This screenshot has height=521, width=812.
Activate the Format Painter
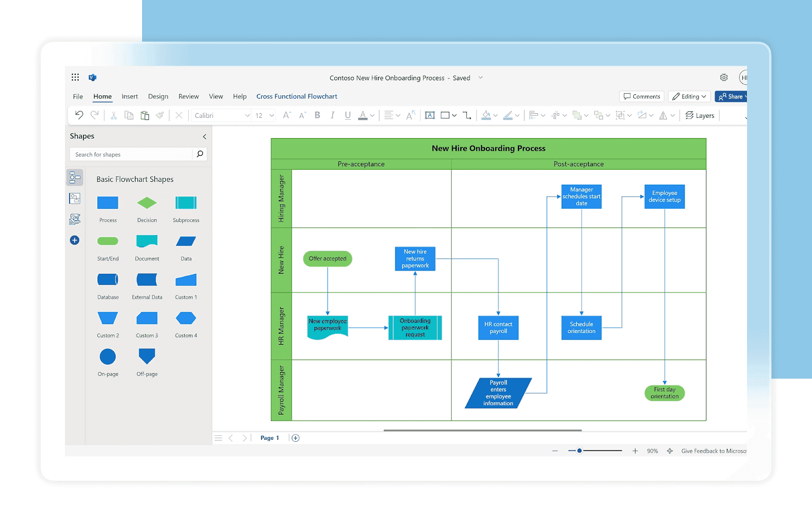pos(160,115)
